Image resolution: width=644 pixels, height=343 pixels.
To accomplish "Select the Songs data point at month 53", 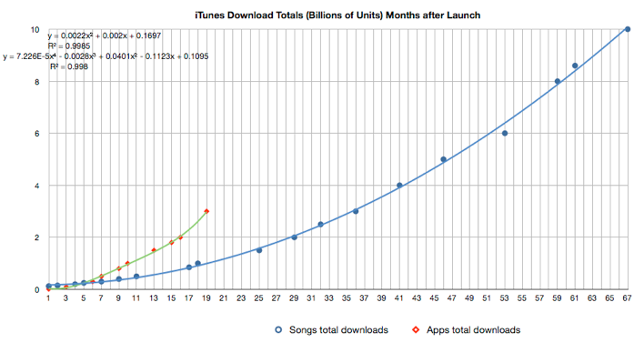I will tap(505, 133).
